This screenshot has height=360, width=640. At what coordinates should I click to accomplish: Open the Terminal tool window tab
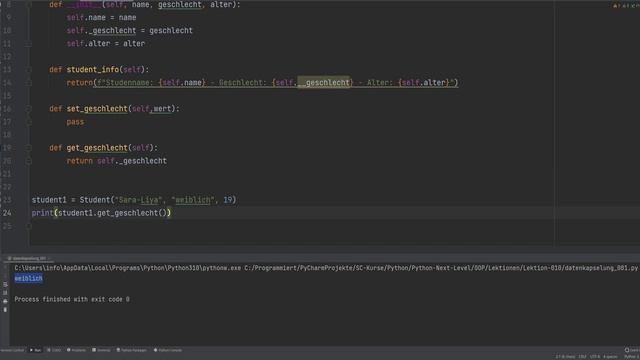coord(101,350)
